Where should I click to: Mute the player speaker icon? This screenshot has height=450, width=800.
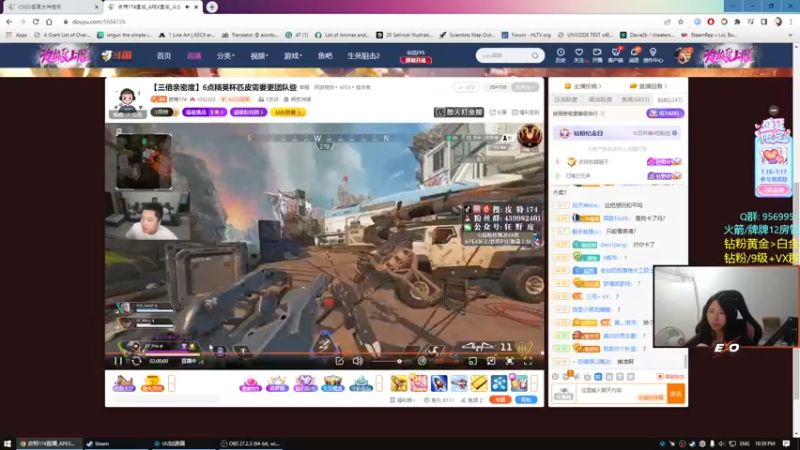[358, 361]
